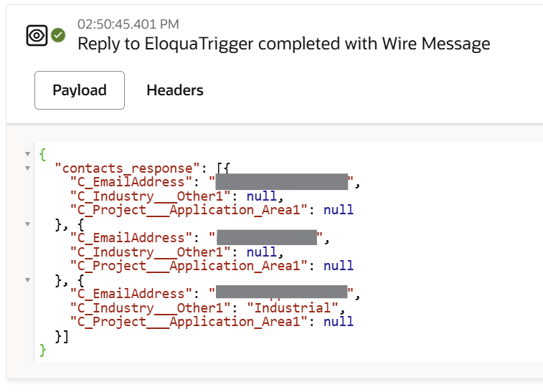The height and width of the screenshot is (392, 543).
Task: Switch to the Headers tab
Action: tap(175, 90)
